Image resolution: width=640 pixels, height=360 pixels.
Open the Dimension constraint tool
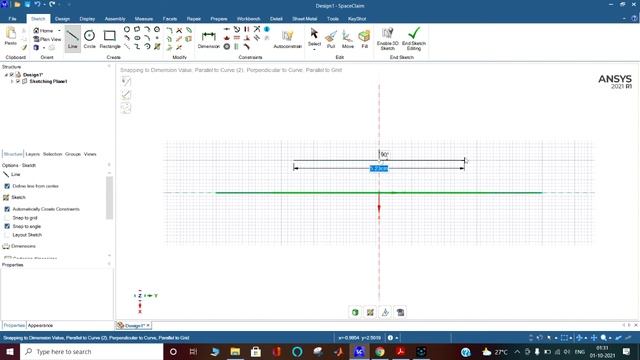coord(209,39)
